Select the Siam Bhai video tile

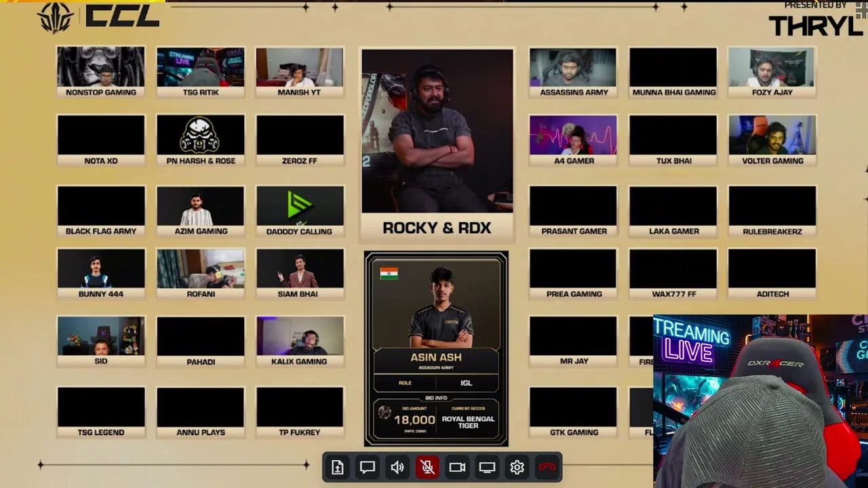coord(300,274)
